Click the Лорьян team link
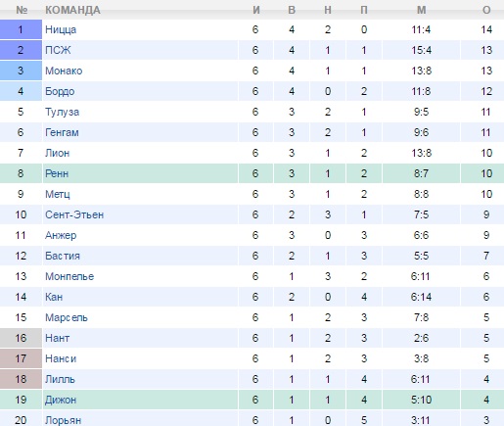 tap(63, 420)
